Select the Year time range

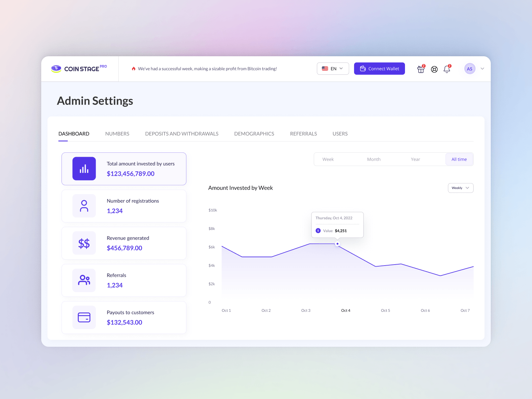[x=415, y=159]
